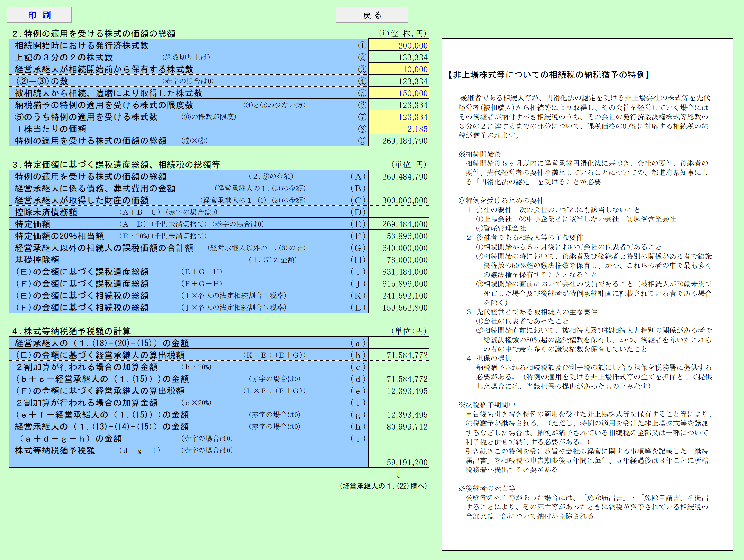Select the ⑨ total value 269,484,790
Image resolution: width=744 pixels, height=560 pixels.
(399, 141)
